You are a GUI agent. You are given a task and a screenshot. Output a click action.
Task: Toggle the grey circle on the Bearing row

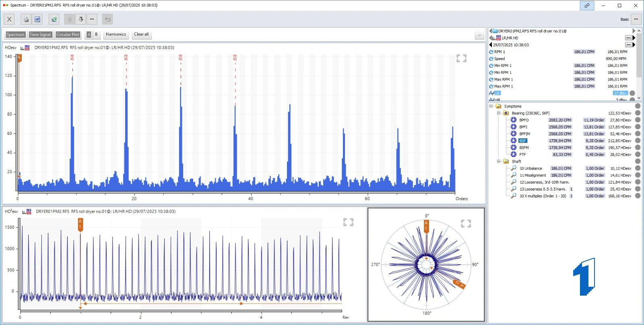coord(638,113)
